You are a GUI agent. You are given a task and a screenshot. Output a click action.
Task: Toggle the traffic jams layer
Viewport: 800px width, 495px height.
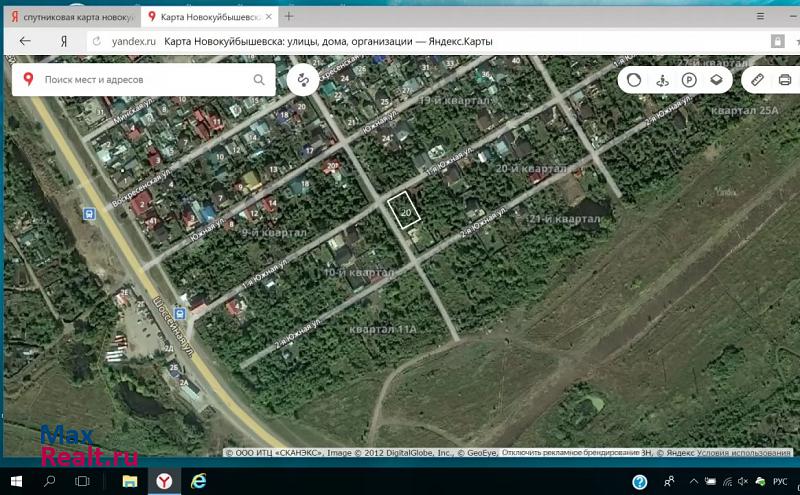(x=633, y=80)
